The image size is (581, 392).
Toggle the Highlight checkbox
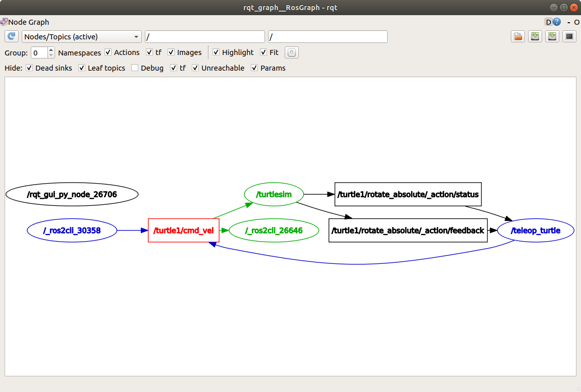(x=216, y=52)
